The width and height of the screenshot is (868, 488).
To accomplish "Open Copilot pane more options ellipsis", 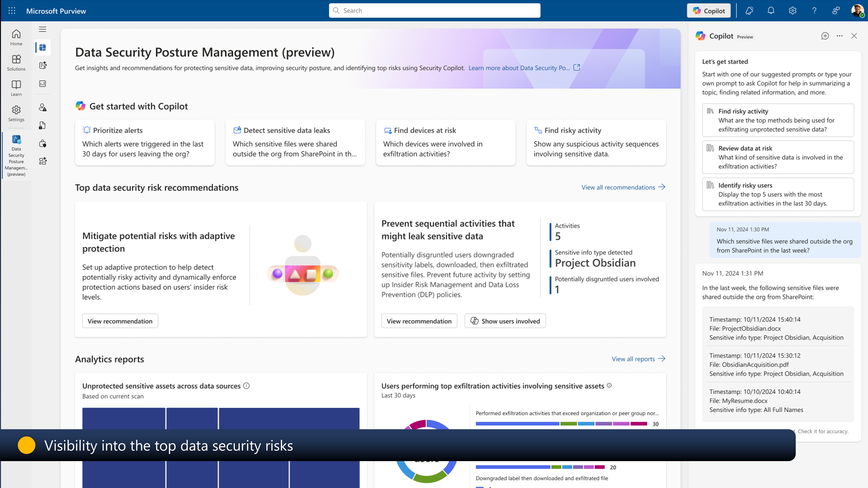I will pyautogui.click(x=839, y=36).
